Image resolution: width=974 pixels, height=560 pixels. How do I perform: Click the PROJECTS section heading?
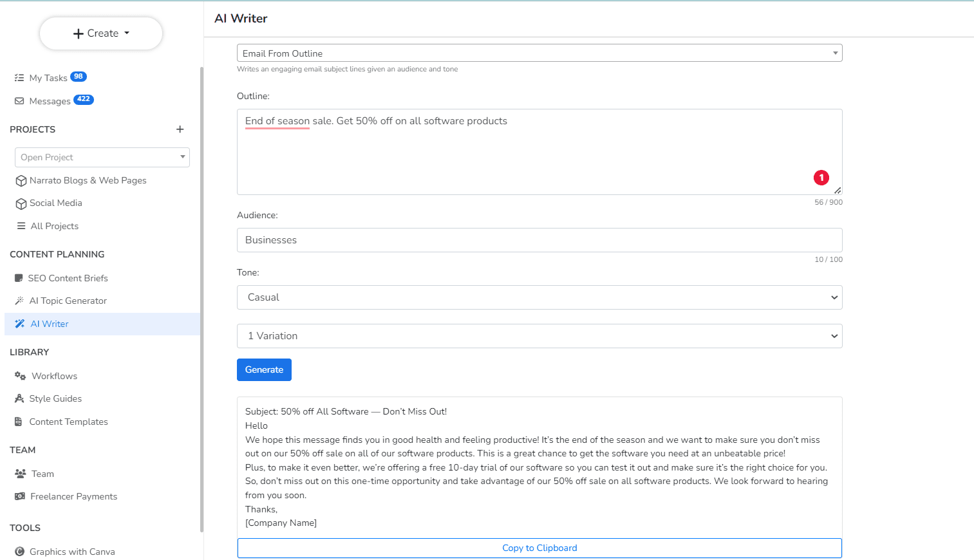33,129
